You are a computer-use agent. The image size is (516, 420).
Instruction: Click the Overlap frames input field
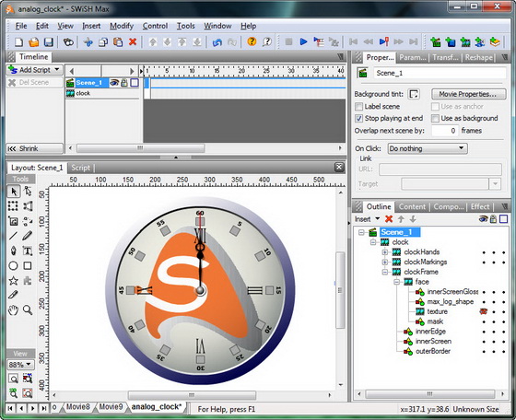pyautogui.click(x=445, y=131)
